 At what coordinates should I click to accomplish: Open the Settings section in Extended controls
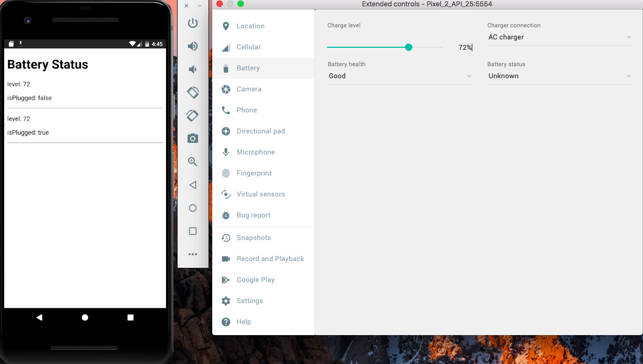(x=263, y=301)
